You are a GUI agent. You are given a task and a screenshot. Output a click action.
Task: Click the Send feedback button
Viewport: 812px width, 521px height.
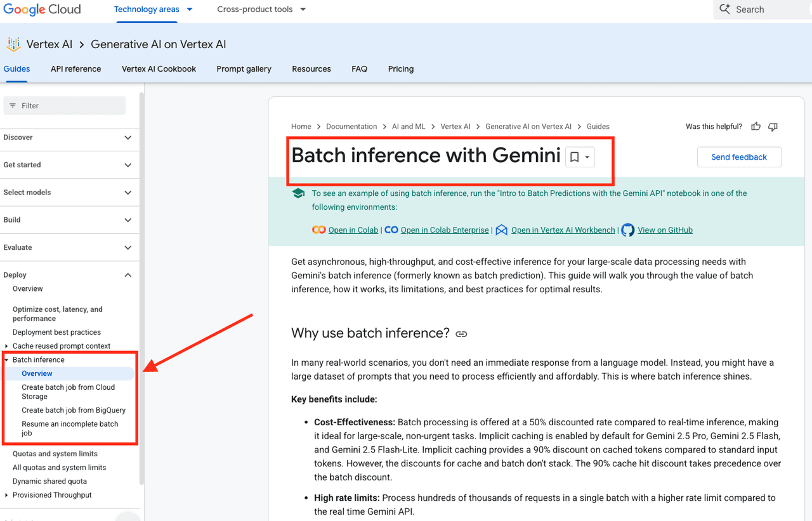pyautogui.click(x=739, y=157)
